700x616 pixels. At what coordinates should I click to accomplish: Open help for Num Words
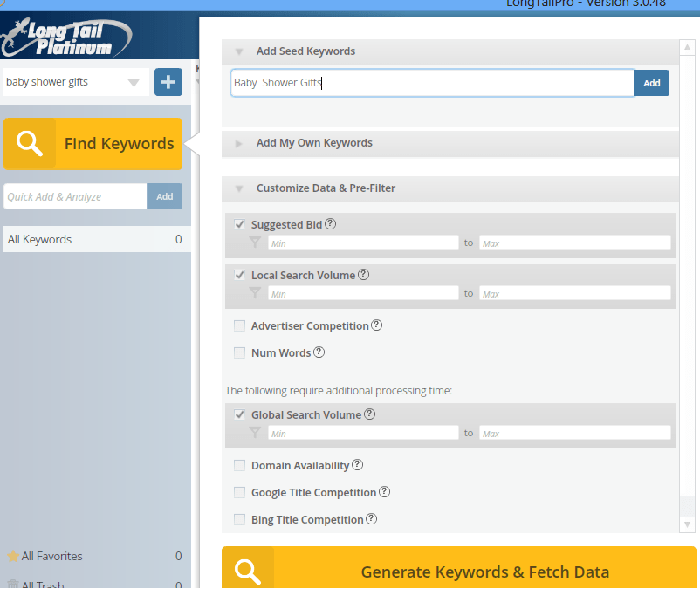click(x=319, y=352)
